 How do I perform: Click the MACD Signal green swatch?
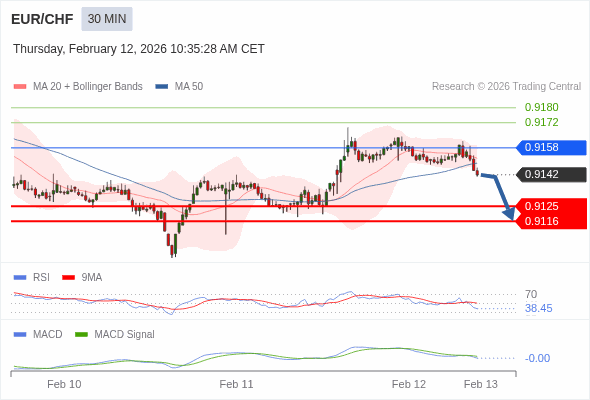pyautogui.click(x=81, y=335)
